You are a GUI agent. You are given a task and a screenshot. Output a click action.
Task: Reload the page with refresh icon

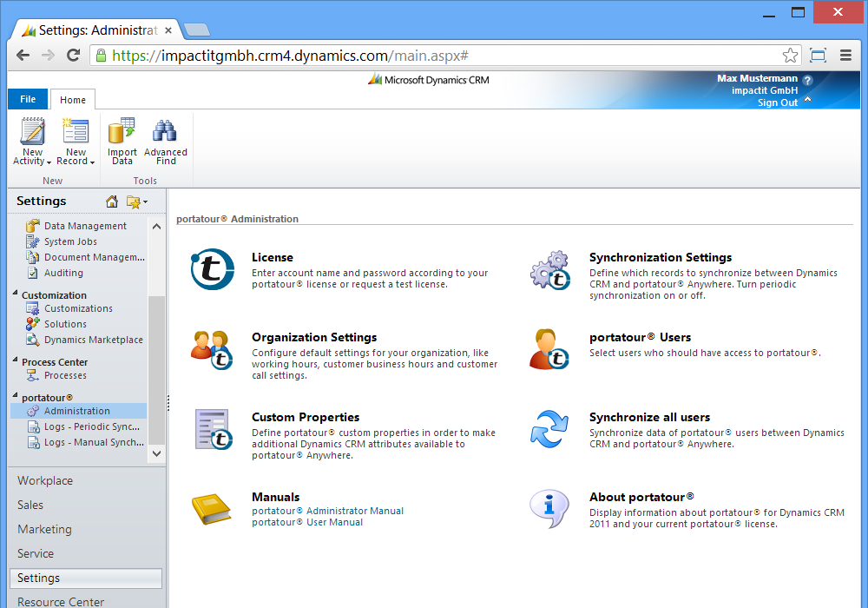click(x=73, y=56)
